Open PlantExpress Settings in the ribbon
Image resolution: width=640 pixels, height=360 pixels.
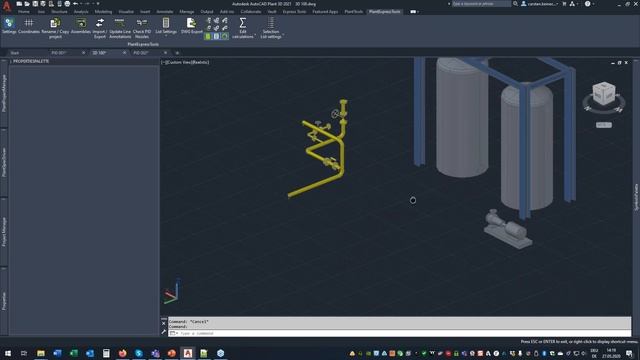9,26
